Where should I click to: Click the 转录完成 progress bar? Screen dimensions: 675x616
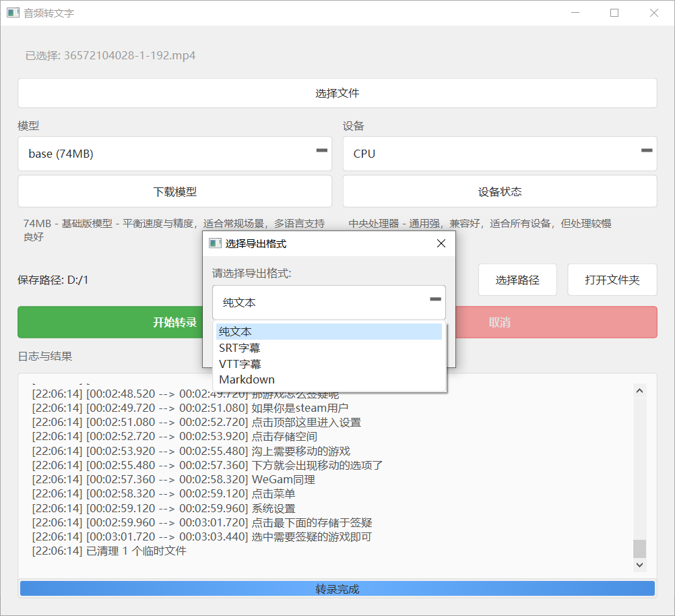coord(337,589)
